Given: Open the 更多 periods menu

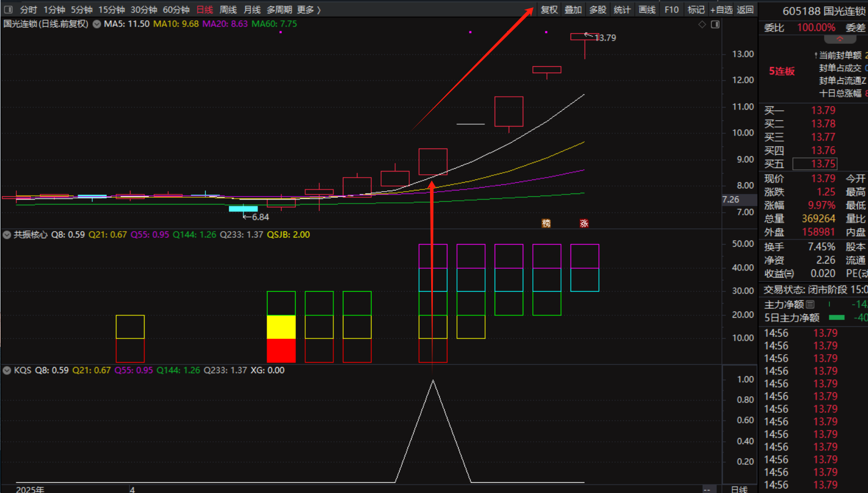Looking at the screenshot, I should point(308,10).
